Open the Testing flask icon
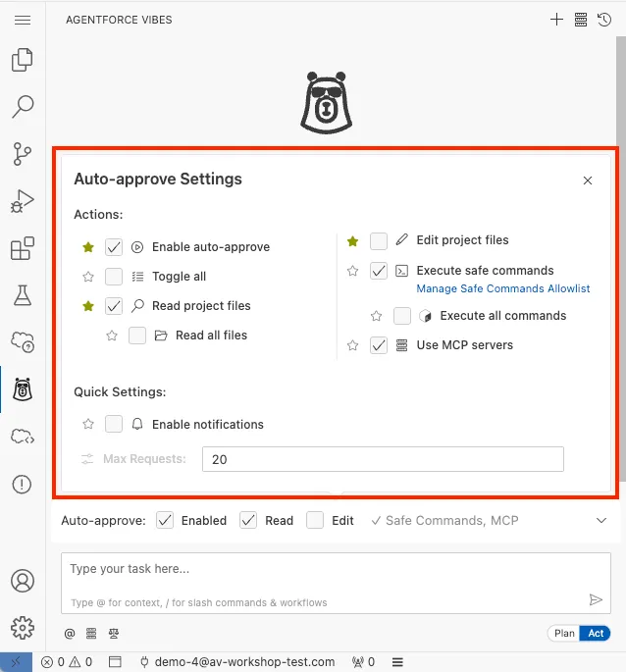Image resolution: width=626 pixels, height=672 pixels. tap(22, 294)
